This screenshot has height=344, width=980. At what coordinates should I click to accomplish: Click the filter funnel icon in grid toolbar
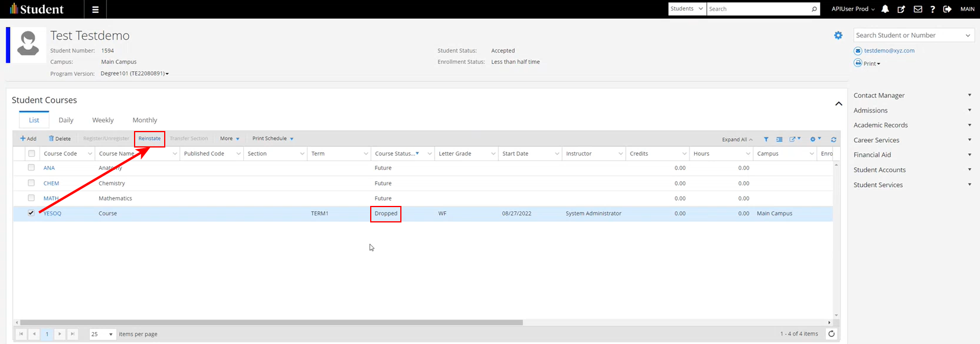click(x=766, y=139)
